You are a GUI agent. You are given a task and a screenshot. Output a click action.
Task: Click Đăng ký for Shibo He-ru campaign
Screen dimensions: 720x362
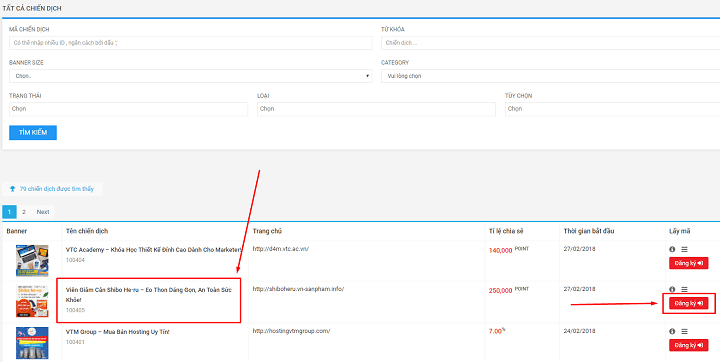point(689,303)
